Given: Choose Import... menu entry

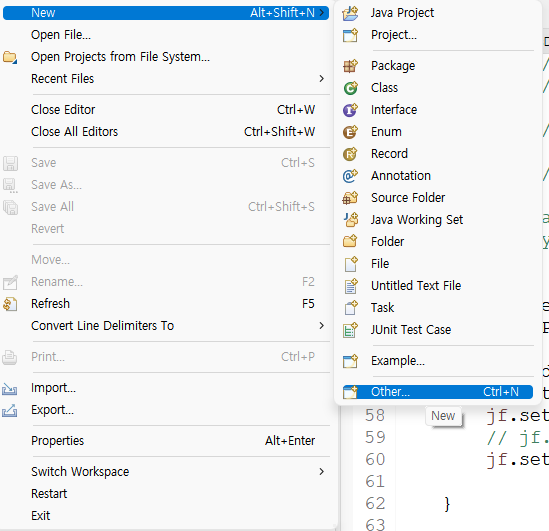Looking at the screenshot, I should [166, 388].
